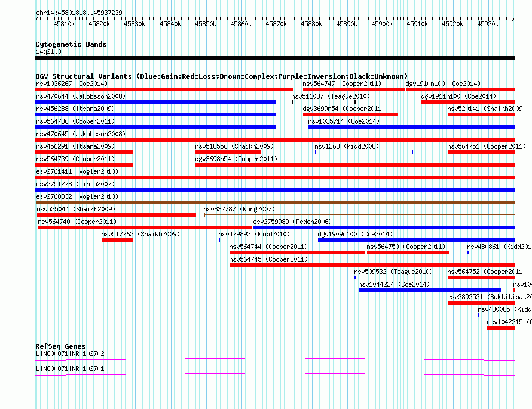Click the esv2751278 (Pinto2007) label
The width and height of the screenshot is (532, 409).
click(75, 184)
